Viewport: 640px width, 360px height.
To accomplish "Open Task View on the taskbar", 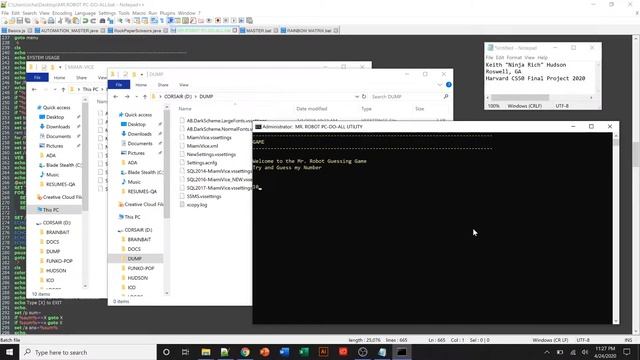I will click(x=185, y=352).
